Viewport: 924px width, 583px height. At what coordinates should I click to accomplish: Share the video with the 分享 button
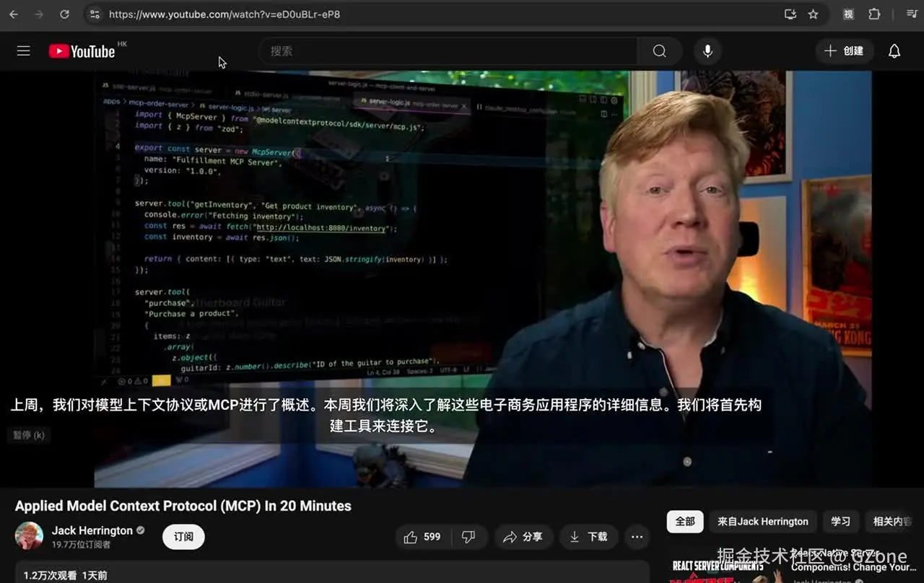click(x=523, y=537)
